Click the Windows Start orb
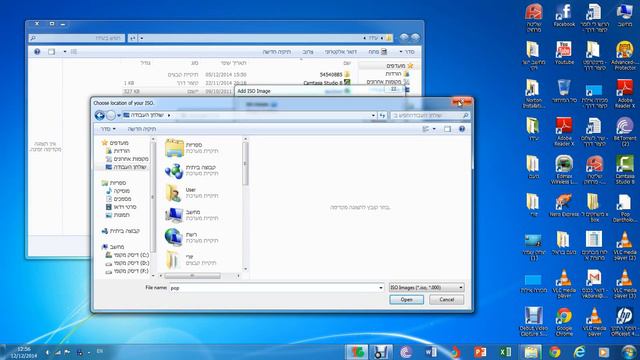This screenshot has width=640, height=360. [629, 352]
